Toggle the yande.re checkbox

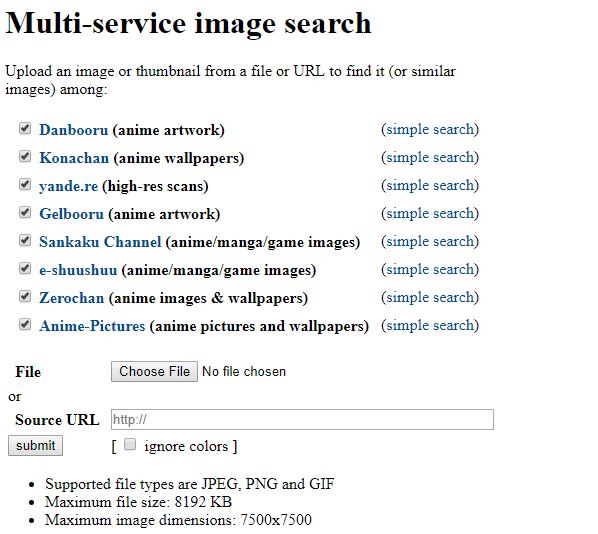[25, 184]
